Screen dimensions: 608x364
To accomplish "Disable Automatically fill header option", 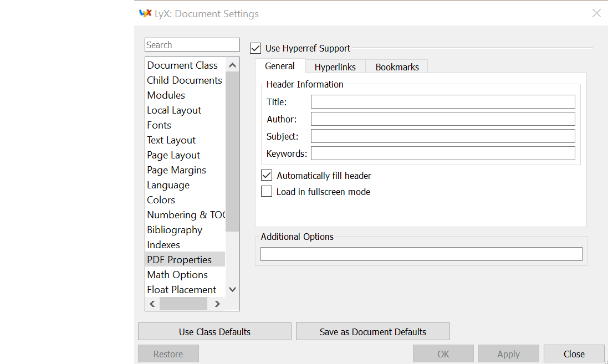I will click(x=267, y=176).
